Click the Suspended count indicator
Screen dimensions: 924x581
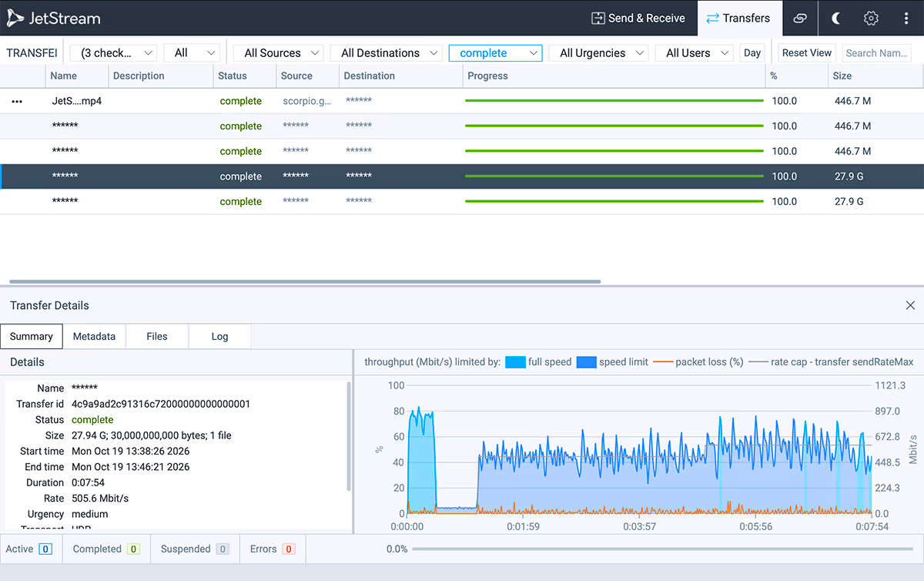pyautogui.click(x=195, y=549)
